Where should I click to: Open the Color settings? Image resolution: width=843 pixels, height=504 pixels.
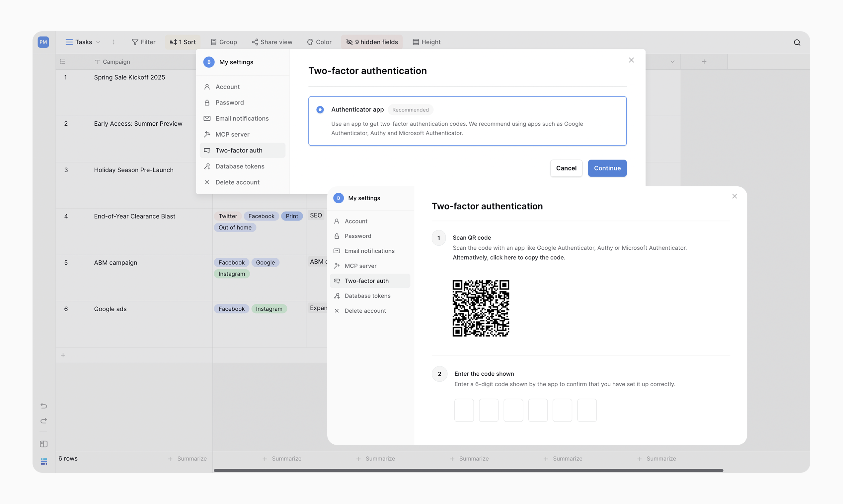coord(319,42)
